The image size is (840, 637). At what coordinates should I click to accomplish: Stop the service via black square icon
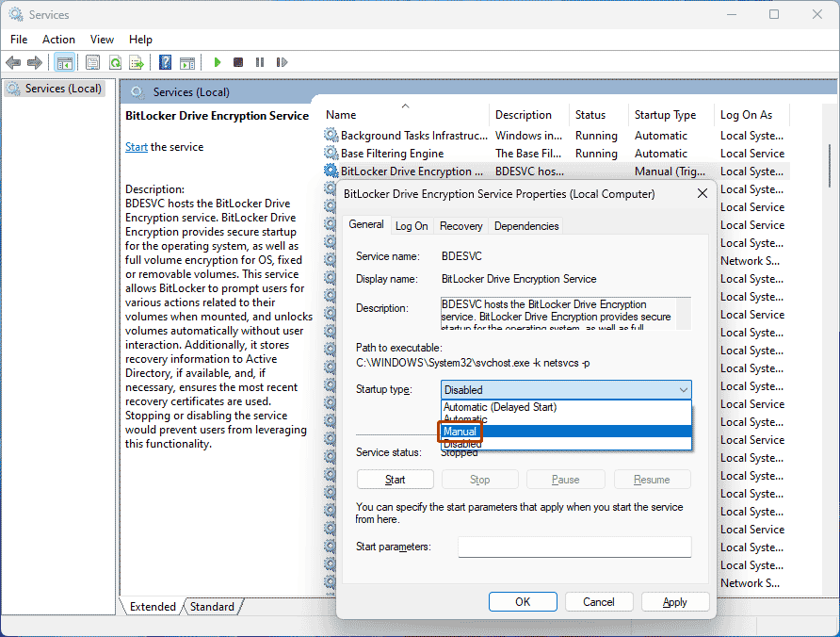pyautogui.click(x=238, y=62)
